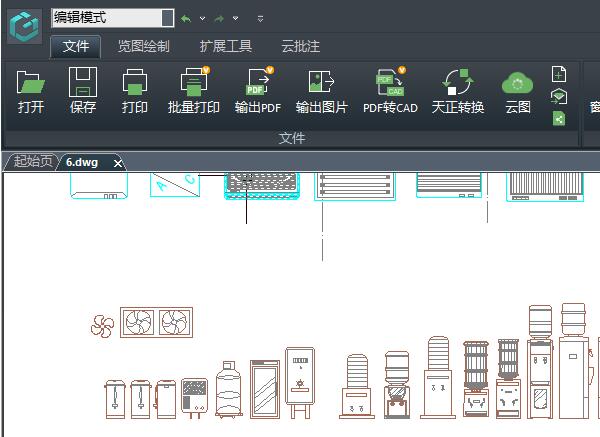Expand the redo history dropdown arrow
This screenshot has width=600, height=437.
tap(236, 18)
